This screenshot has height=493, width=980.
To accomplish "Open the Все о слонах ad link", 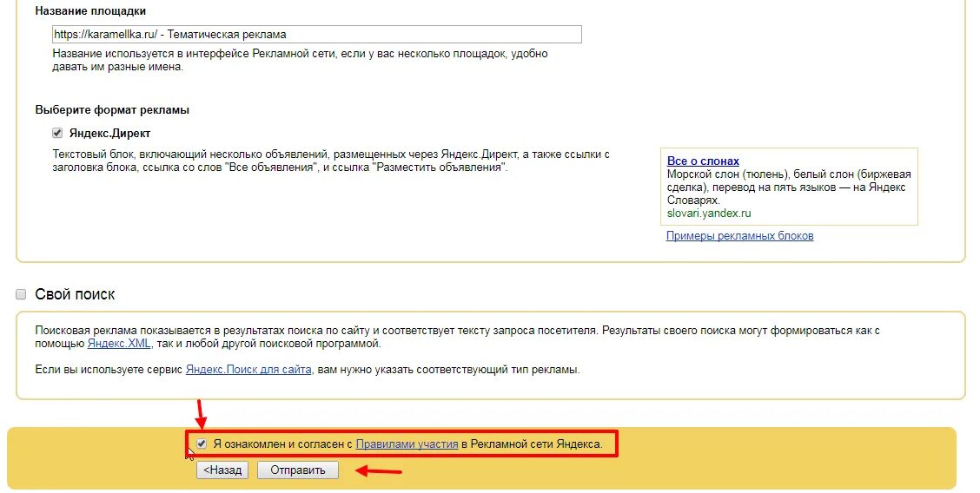I will coord(703,161).
